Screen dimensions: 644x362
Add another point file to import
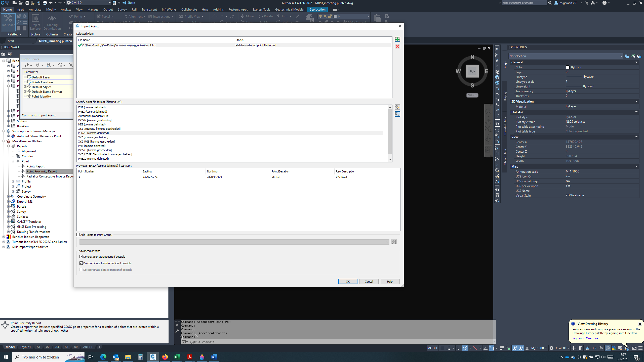[397, 39]
